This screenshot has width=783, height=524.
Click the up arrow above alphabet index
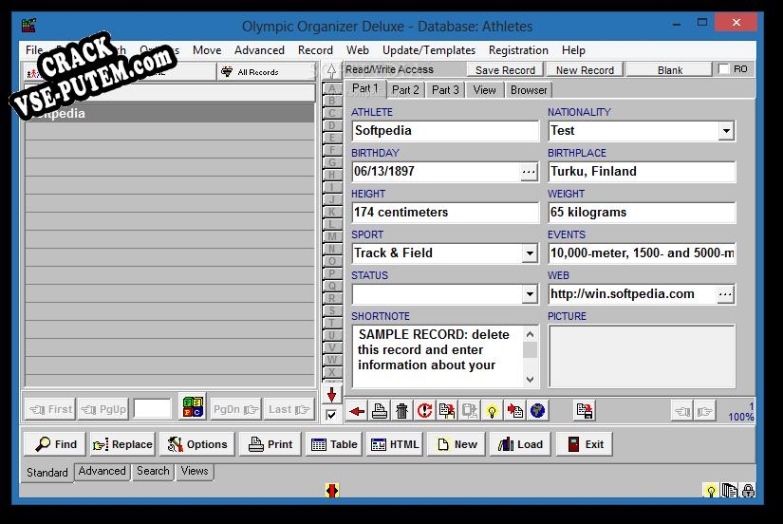tap(332, 71)
